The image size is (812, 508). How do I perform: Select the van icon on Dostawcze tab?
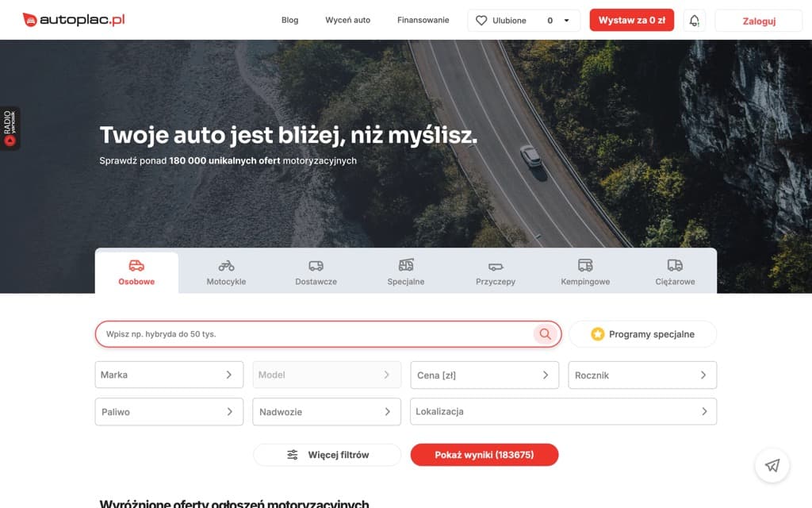(x=315, y=265)
